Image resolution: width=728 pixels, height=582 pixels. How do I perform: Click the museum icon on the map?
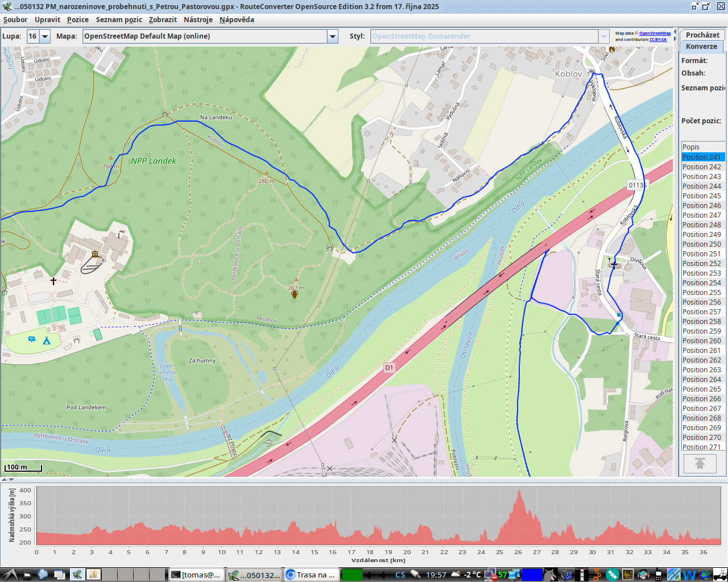(x=95, y=254)
